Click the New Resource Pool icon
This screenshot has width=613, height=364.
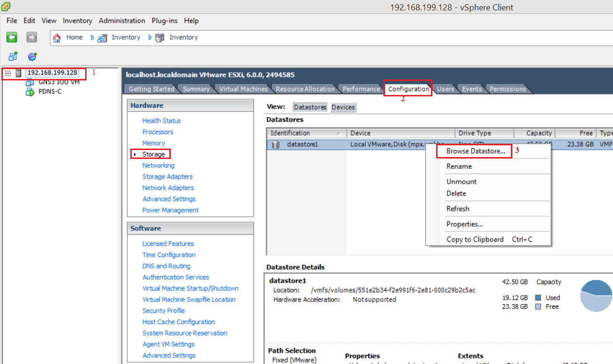pyautogui.click(x=31, y=56)
